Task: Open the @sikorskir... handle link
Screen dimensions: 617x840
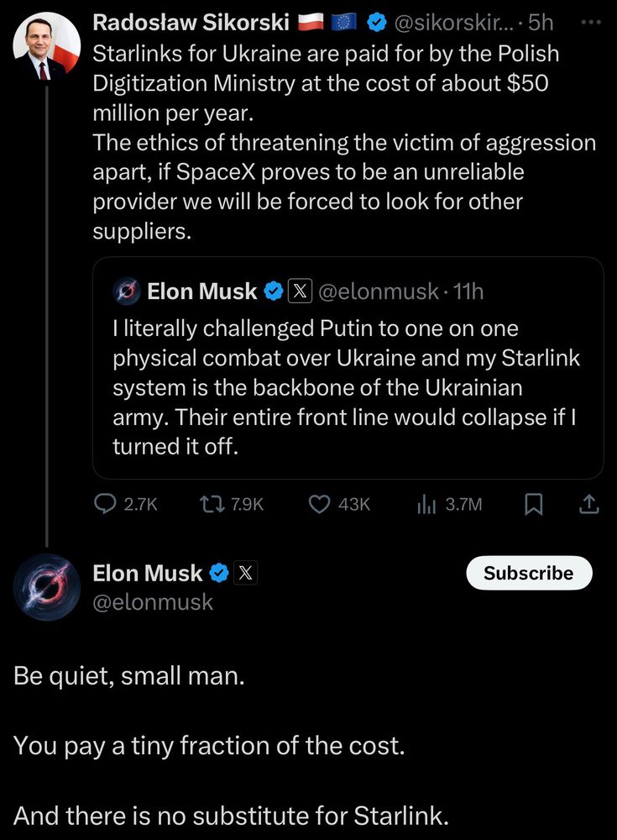Action: (x=455, y=23)
